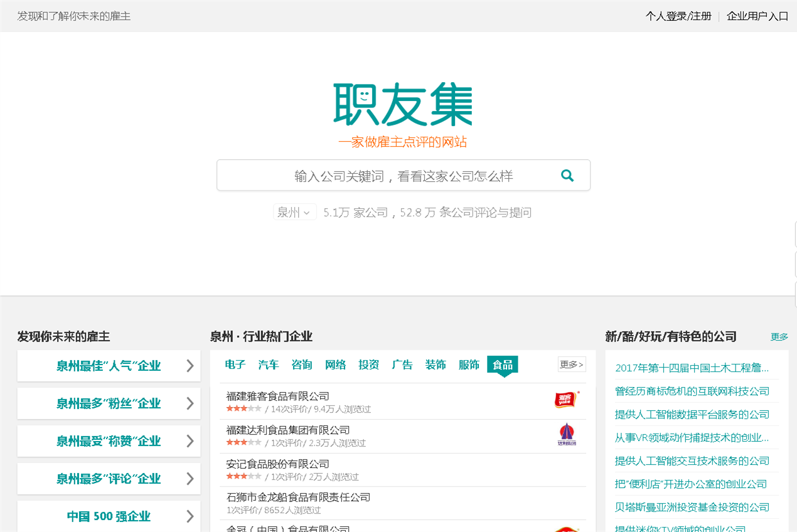Click the 一家做雇主点评的网站 slogan

tap(403, 142)
